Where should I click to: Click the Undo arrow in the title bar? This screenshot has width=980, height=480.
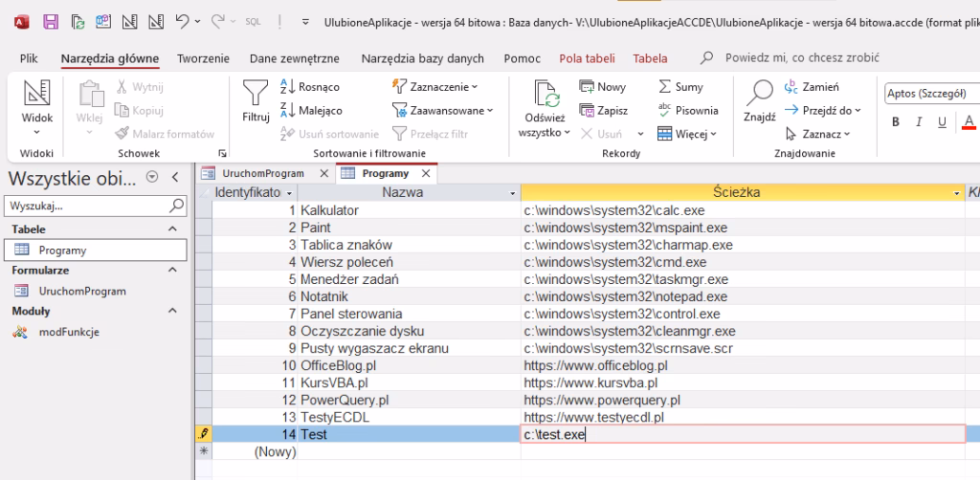tap(182, 21)
